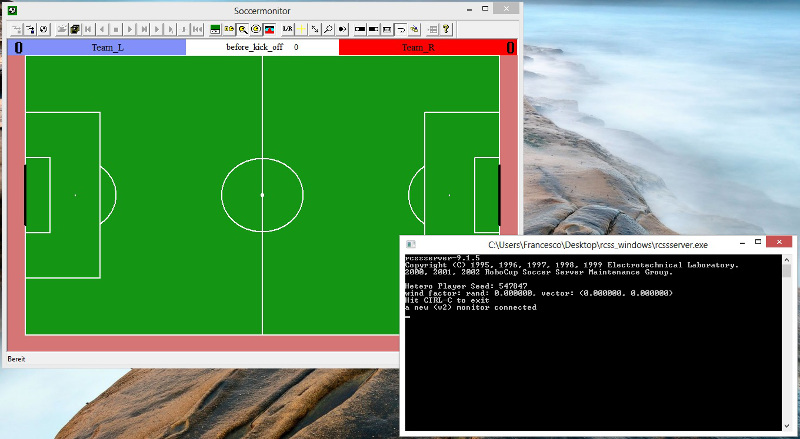Click the first connect-to-server toolbar icon
The height and width of the screenshot is (439, 800).
pos(17,29)
